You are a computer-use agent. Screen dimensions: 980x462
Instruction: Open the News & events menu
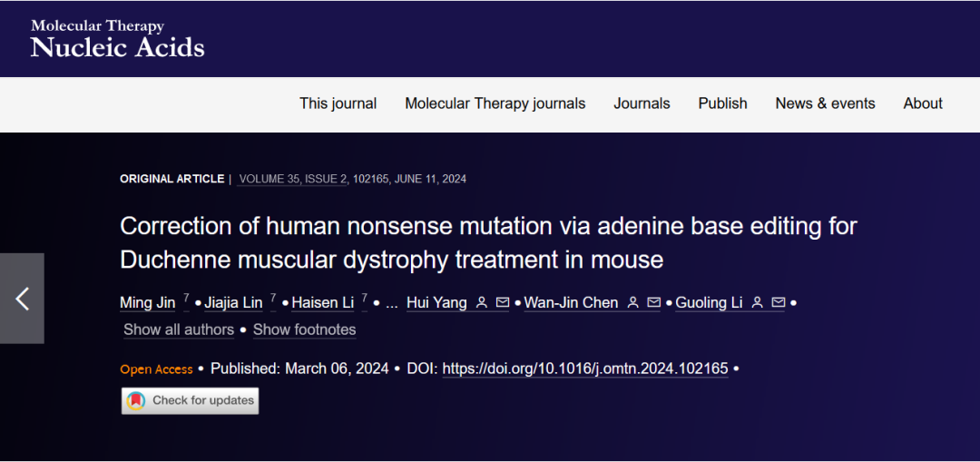825,103
